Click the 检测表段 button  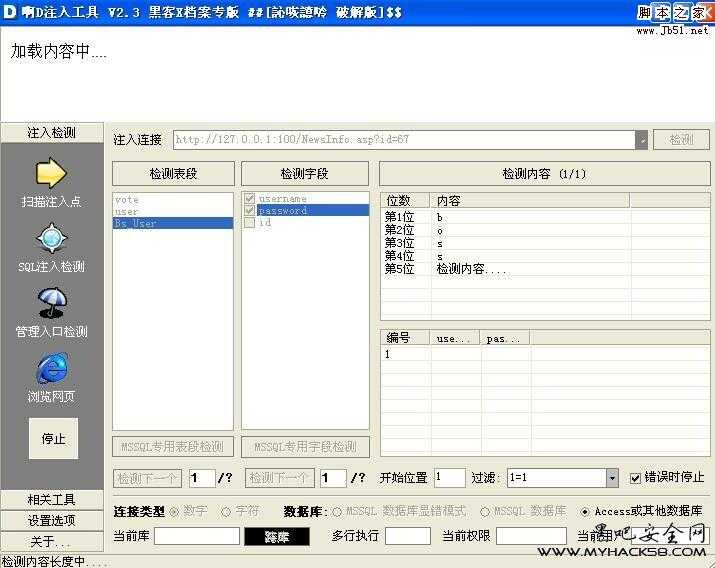173,173
